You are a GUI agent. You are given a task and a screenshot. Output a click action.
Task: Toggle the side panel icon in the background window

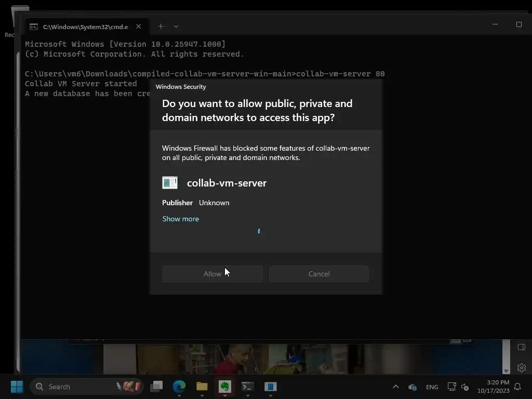pyautogui.click(x=522, y=347)
